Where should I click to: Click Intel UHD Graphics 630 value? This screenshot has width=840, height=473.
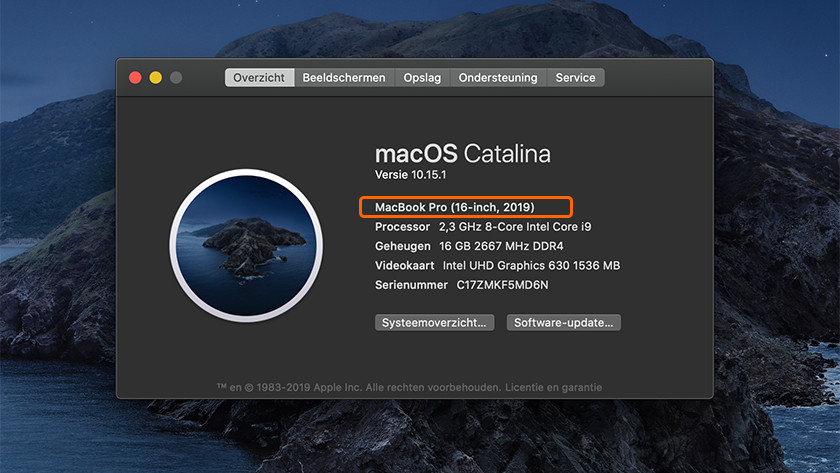(x=531, y=266)
